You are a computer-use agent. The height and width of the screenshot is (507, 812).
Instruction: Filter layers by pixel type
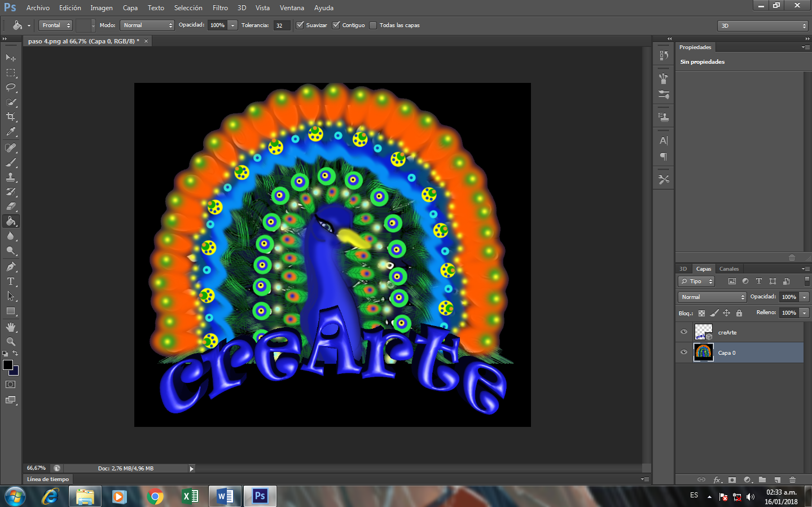(x=732, y=281)
